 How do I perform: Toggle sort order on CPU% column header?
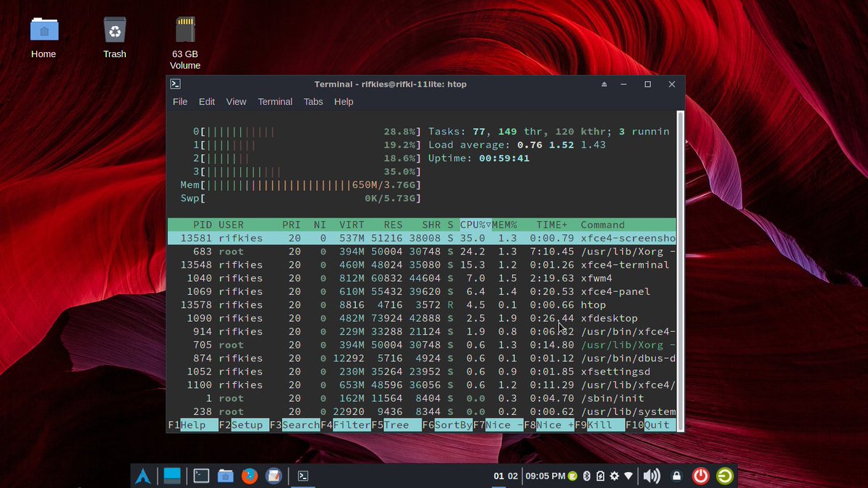(475, 225)
